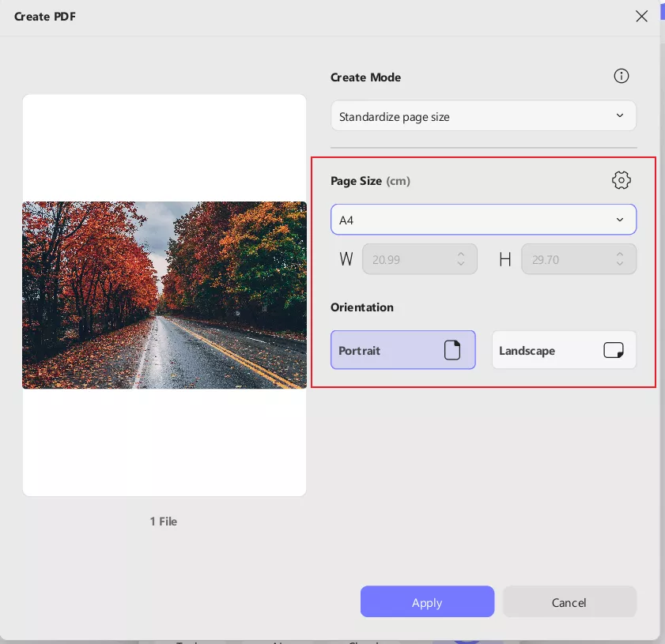Close the Create PDF dialog
The width and height of the screenshot is (665, 644).
point(641,17)
